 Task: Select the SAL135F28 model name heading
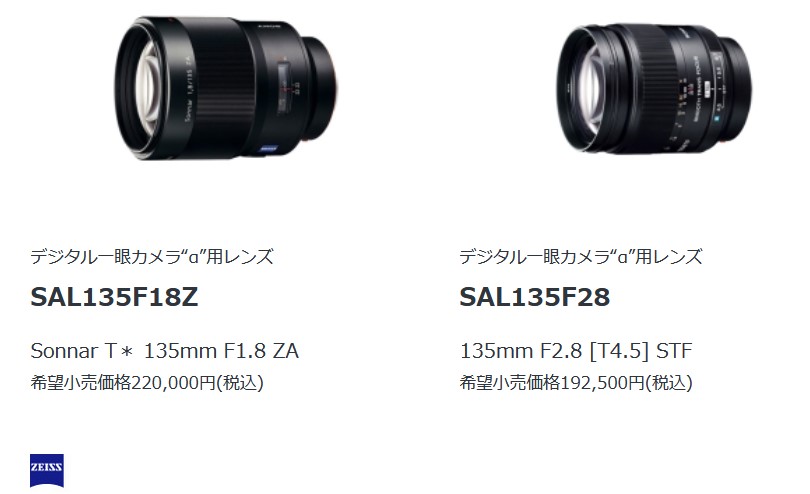tap(535, 297)
